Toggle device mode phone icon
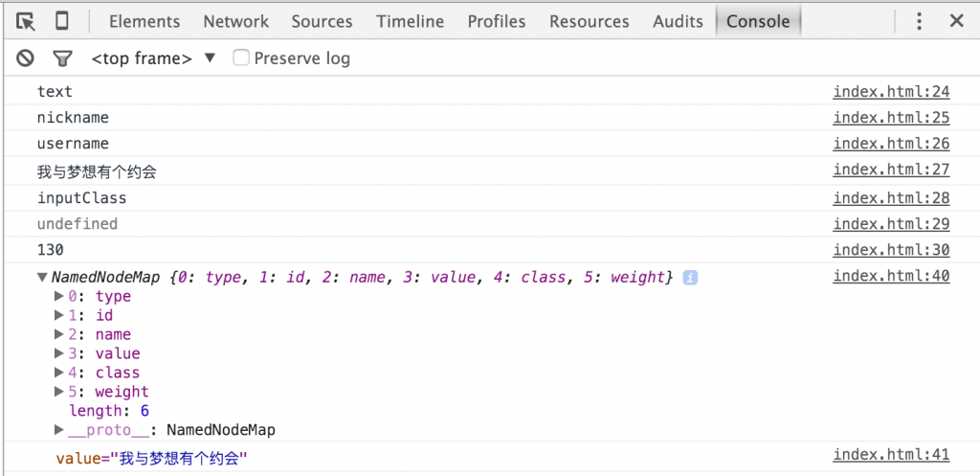Image resolution: width=980 pixels, height=476 pixels. pyautogui.click(x=61, y=21)
